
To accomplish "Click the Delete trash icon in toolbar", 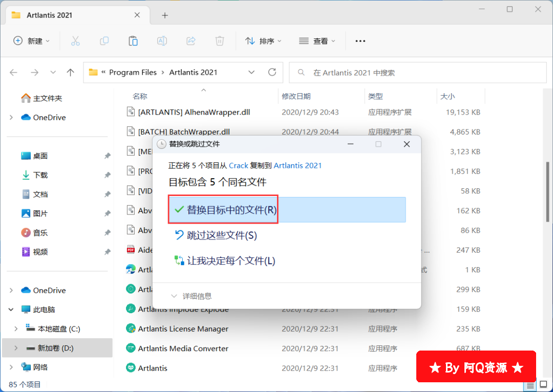I will tap(220, 41).
